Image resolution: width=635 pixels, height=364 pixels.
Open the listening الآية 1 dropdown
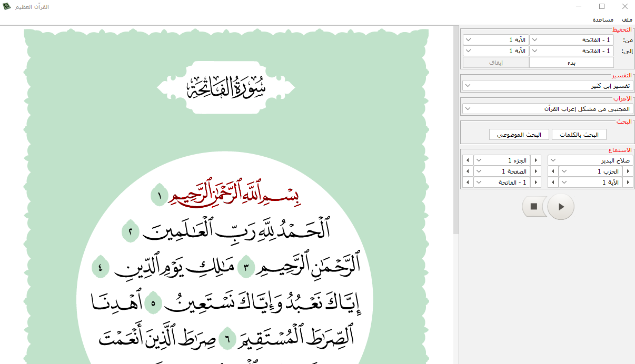point(590,182)
